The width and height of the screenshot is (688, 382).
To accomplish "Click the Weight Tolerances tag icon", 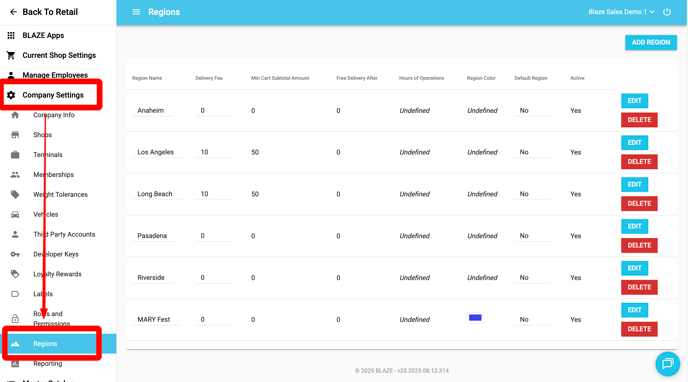I will (x=15, y=194).
